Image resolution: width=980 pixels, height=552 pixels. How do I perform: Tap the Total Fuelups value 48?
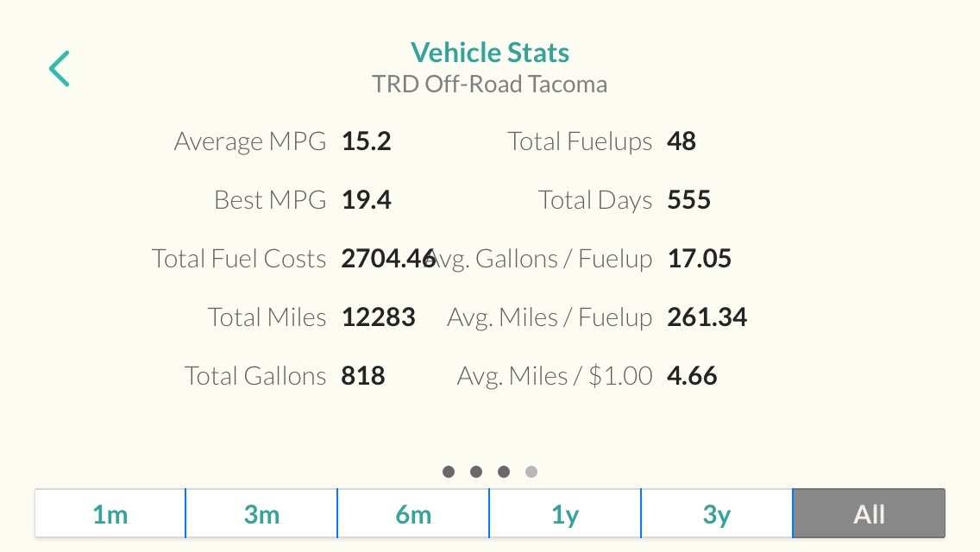click(x=682, y=141)
